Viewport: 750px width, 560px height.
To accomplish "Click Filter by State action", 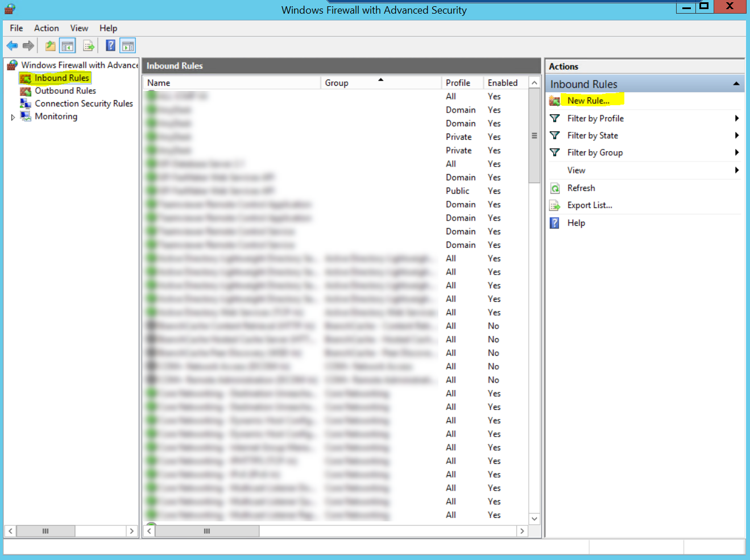I will [x=592, y=135].
